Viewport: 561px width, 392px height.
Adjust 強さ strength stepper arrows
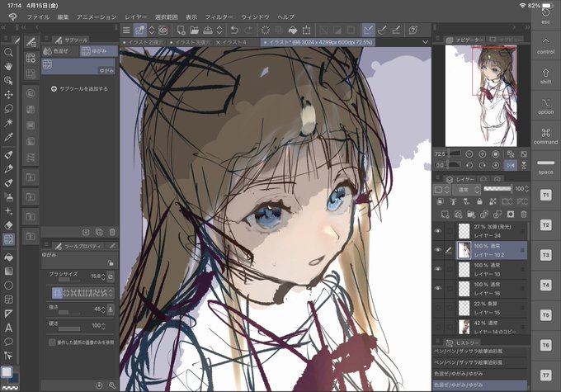click(x=103, y=309)
